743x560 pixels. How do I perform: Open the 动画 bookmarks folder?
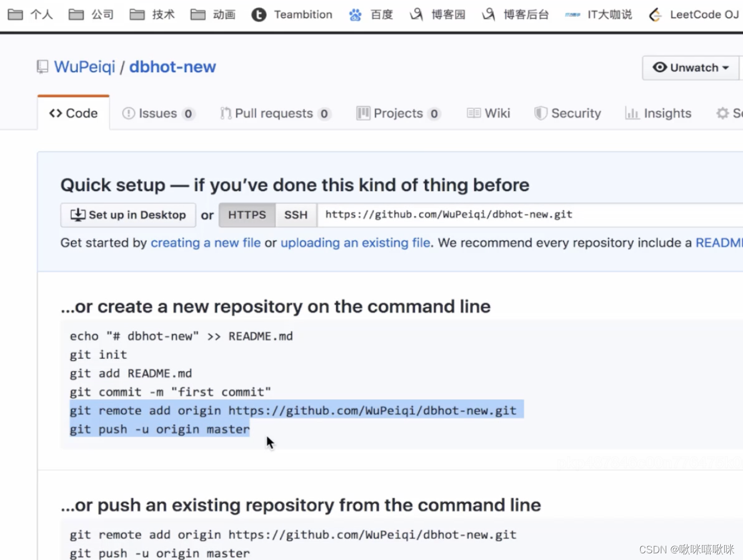tap(213, 14)
